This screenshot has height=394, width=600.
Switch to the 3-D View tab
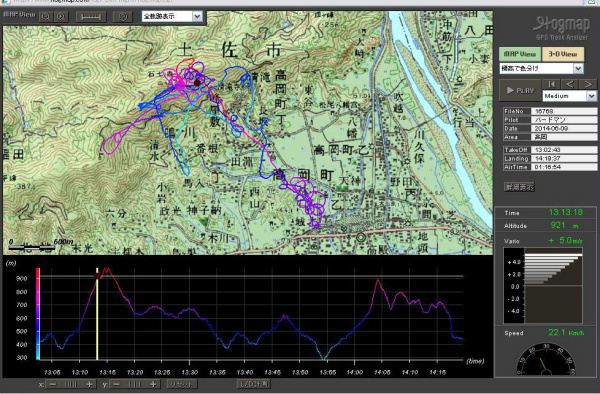(562, 54)
